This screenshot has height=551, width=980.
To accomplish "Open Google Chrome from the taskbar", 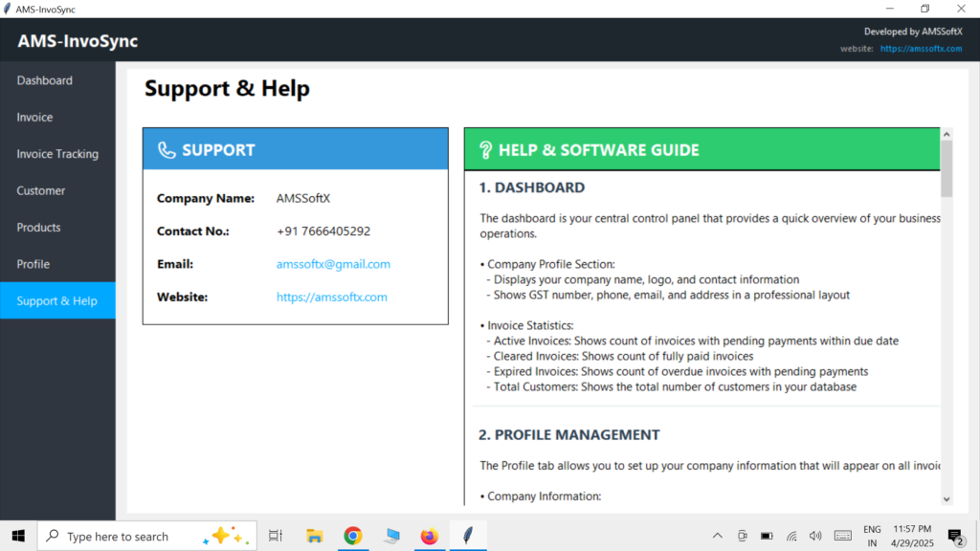I will [353, 536].
